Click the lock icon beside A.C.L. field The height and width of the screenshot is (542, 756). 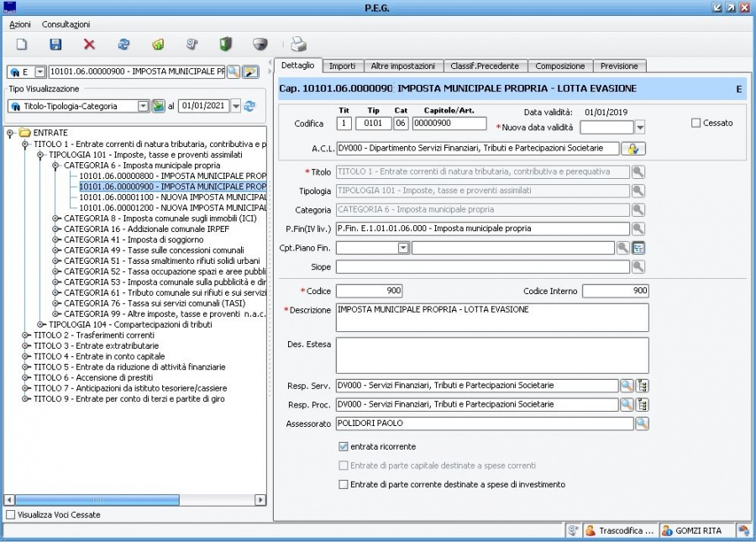coord(632,149)
